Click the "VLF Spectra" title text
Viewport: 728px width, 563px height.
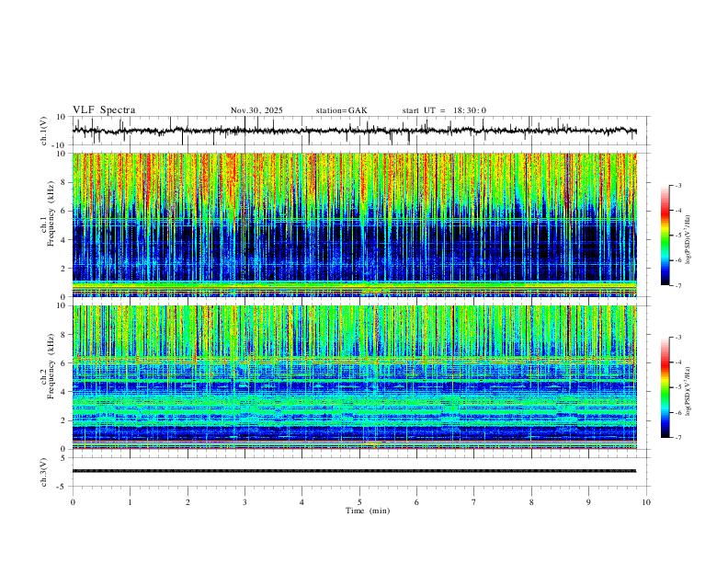click(x=104, y=110)
